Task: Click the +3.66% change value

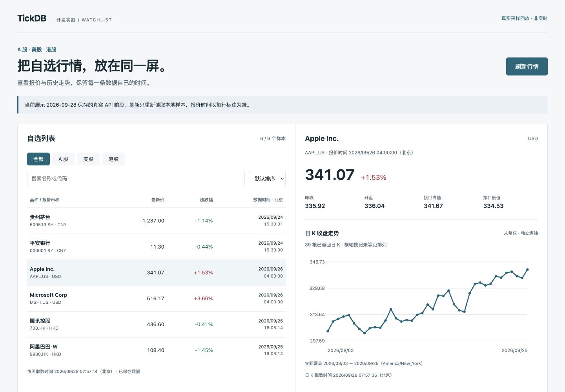Action: coord(203,298)
